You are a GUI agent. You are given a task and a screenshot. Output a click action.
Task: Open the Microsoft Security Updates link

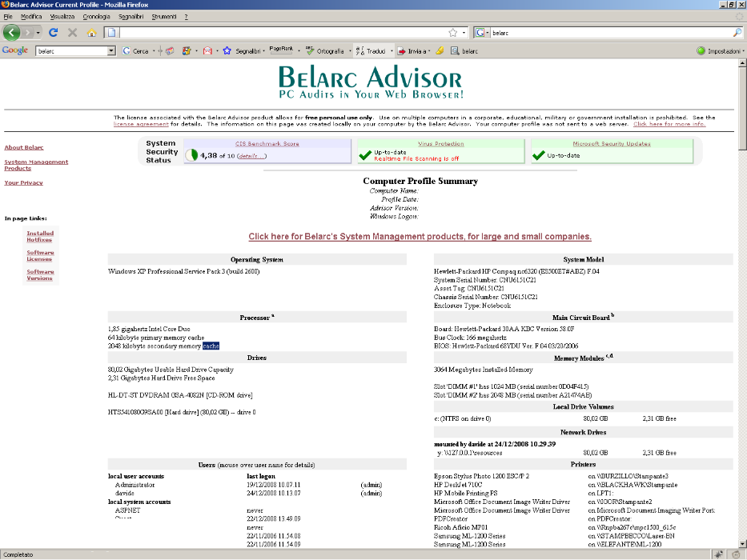612,144
